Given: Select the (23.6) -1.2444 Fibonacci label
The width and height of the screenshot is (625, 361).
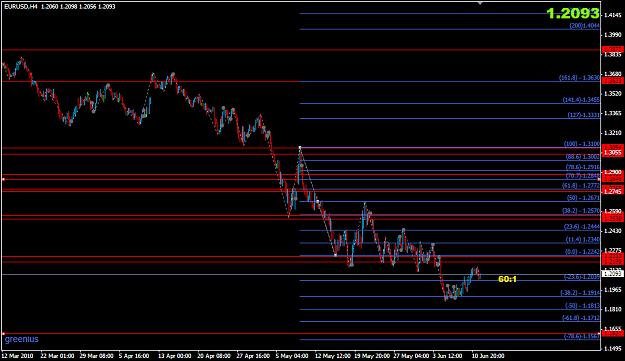Looking at the screenshot, I should pos(582,227).
